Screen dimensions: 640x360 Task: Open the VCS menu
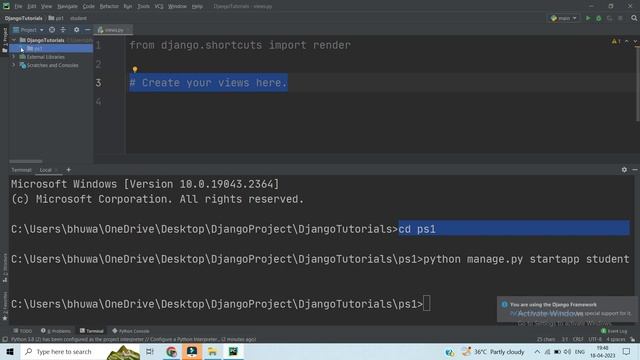159,7
